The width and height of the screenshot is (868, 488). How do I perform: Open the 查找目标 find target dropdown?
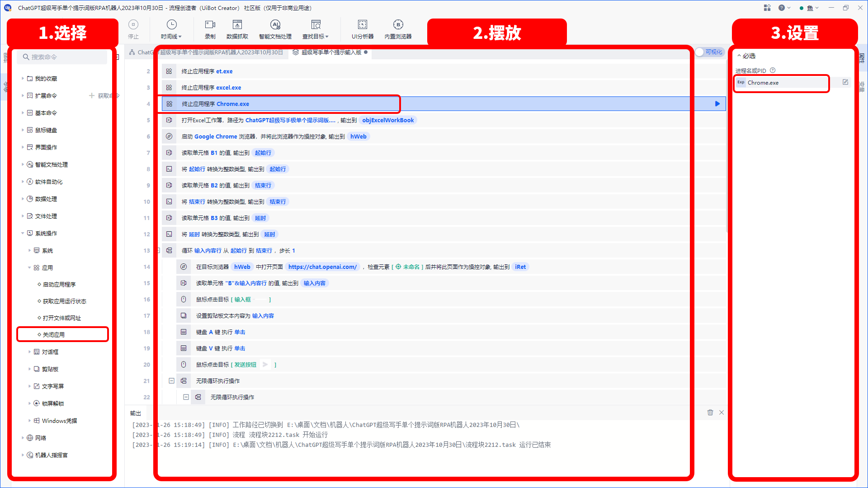[316, 29]
